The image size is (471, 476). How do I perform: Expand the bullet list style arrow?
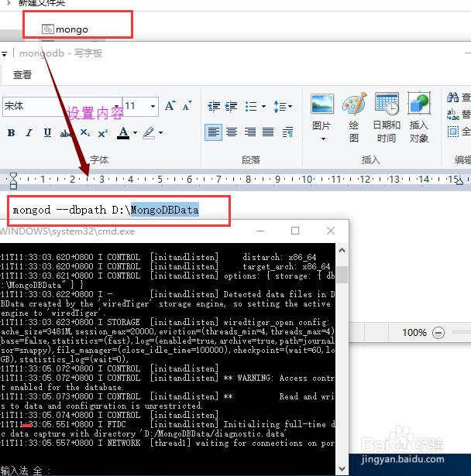point(263,106)
